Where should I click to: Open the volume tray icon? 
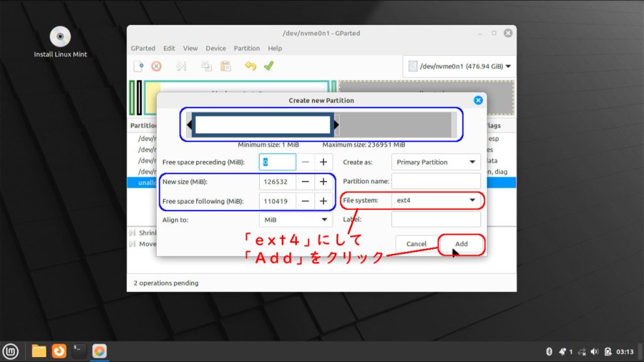coord(594,352)
